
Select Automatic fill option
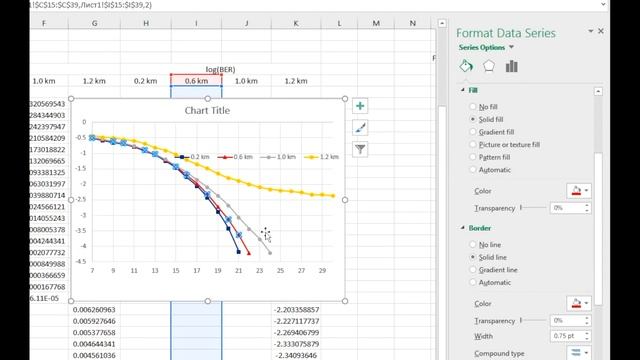[x=473, y=170]
